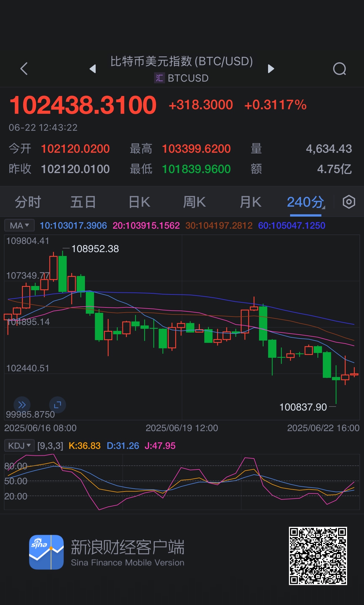Tap title 比特币美元指数 (BTC/USD)
The image size is (364, 605).
(181, 61)
